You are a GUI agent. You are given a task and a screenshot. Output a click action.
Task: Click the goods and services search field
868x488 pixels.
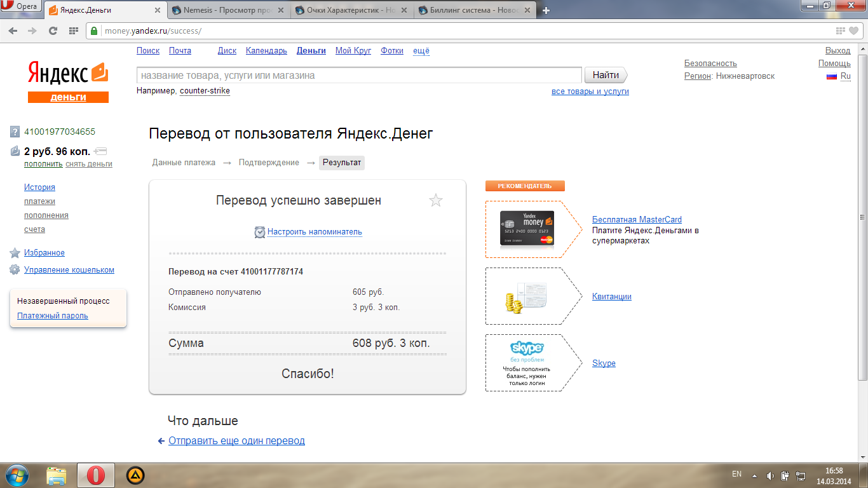click(x=359, y=75)
